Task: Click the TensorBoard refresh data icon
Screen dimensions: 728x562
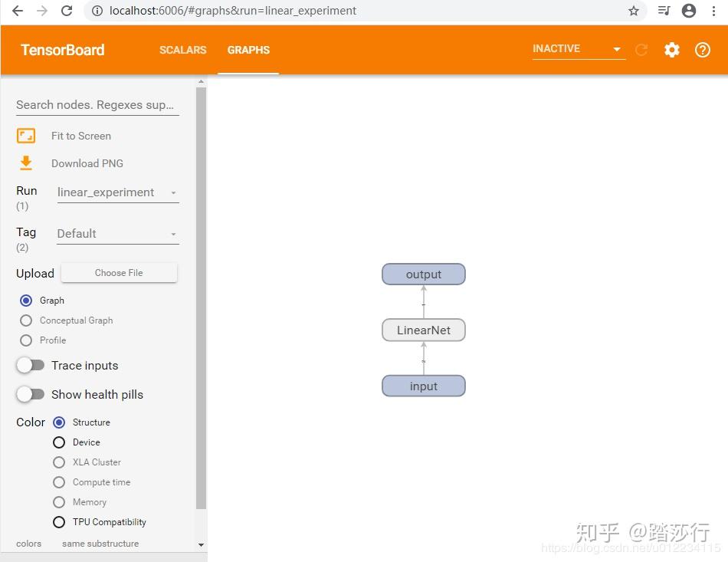Action: [x=641, y=49]
